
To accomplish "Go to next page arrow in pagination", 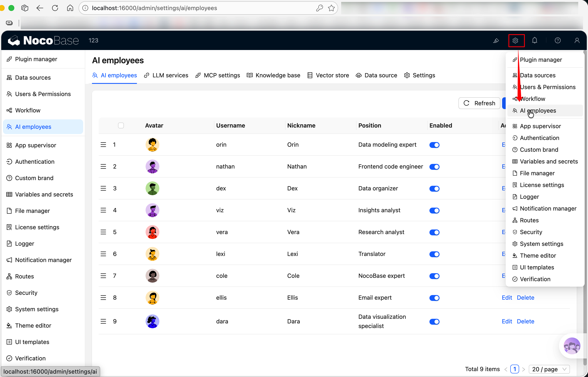I will click(x=524, y=369).
